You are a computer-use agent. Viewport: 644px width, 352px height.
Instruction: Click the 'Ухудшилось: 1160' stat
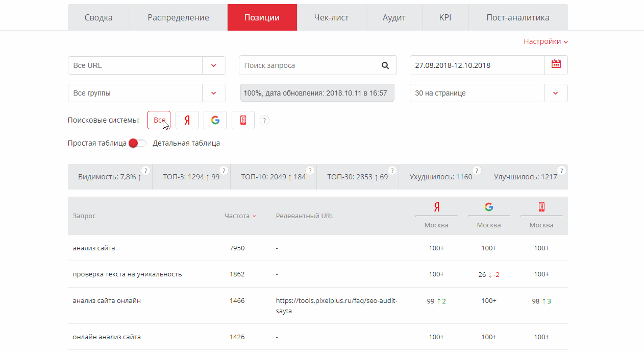pos(441,177)
